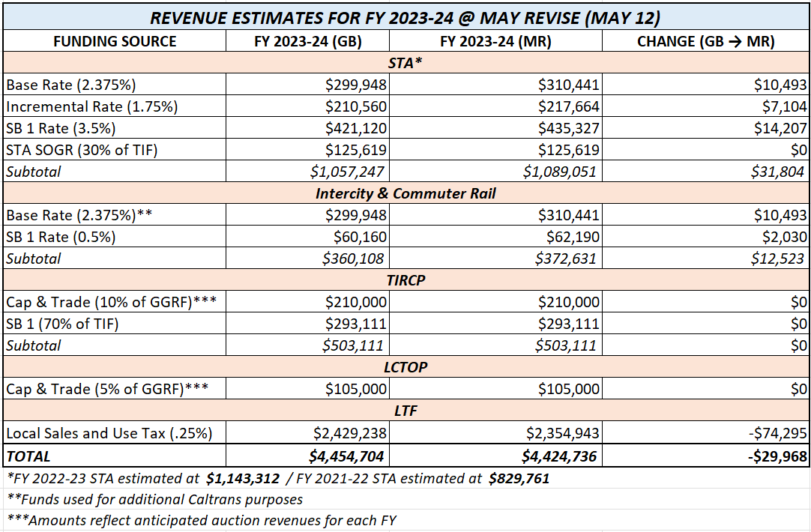Select the TIRCP section heading row
Image resolution: width=811 pixels, height=532 pixels.
point(405,280)
